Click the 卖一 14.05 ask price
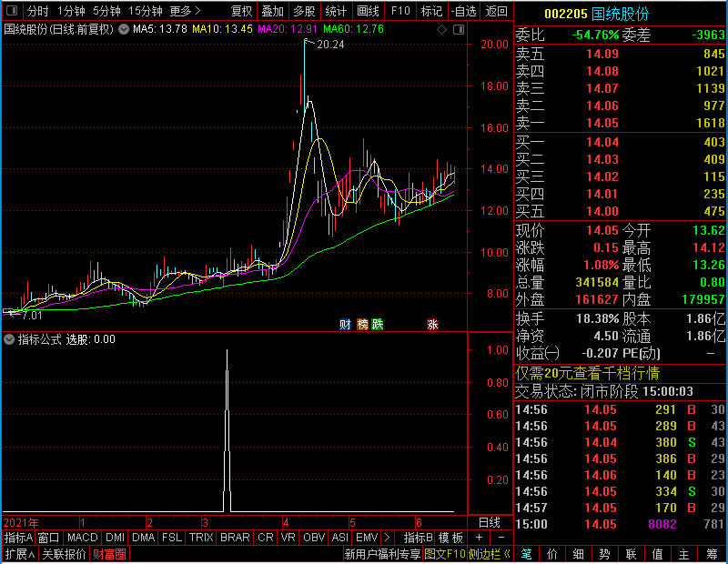The image size is (728, 564). [x=602, y=123]
